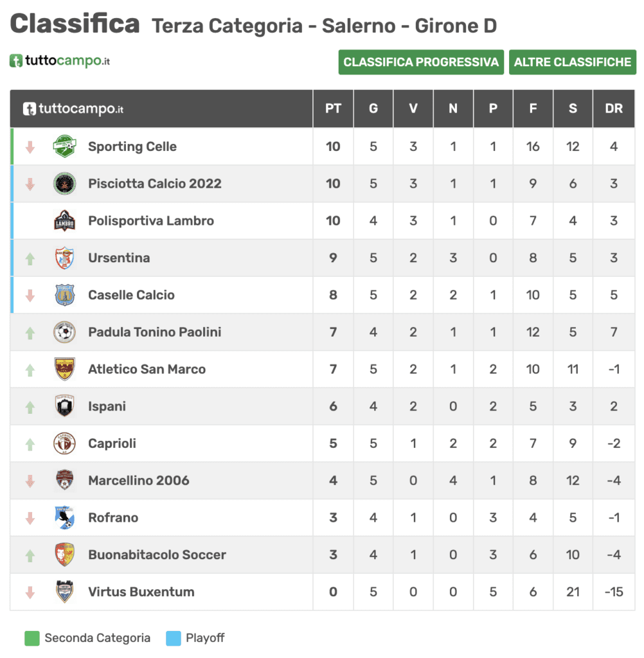Select the DR column header
The height and width of the screenshot is (658, 644).
pos(614,108)
